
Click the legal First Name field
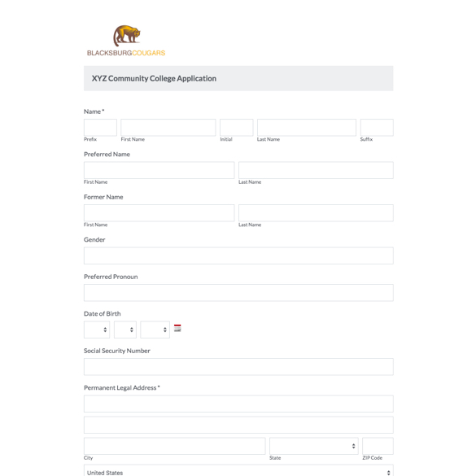(x=168, y=128)
